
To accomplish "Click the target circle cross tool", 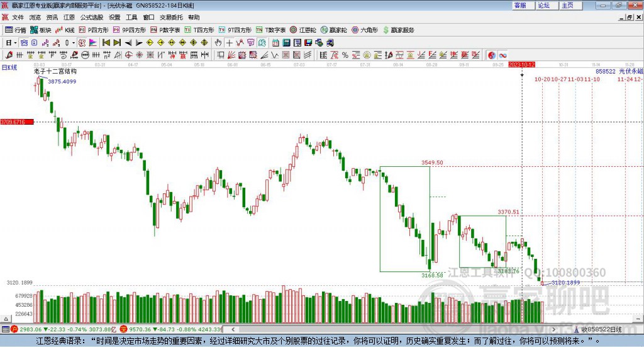I will (128, 55).
